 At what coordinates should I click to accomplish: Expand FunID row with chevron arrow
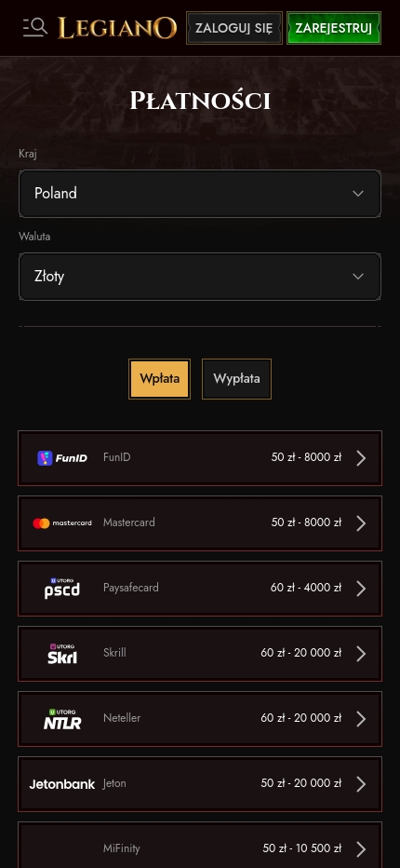(x=361, y=458)
